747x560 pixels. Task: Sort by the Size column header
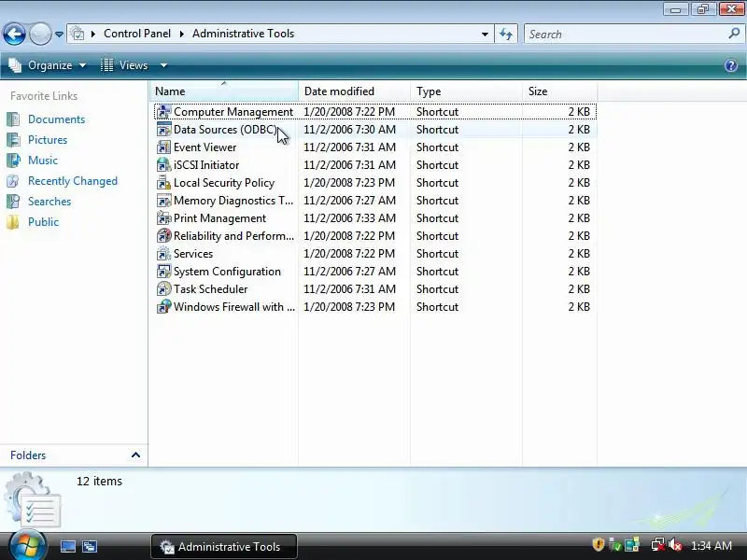point(559,91)
